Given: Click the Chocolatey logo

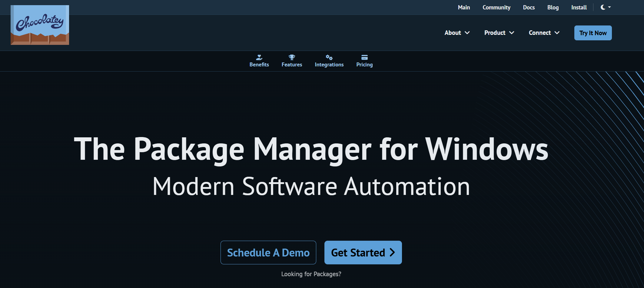Looking at the screenshot, I should point(40,25).
